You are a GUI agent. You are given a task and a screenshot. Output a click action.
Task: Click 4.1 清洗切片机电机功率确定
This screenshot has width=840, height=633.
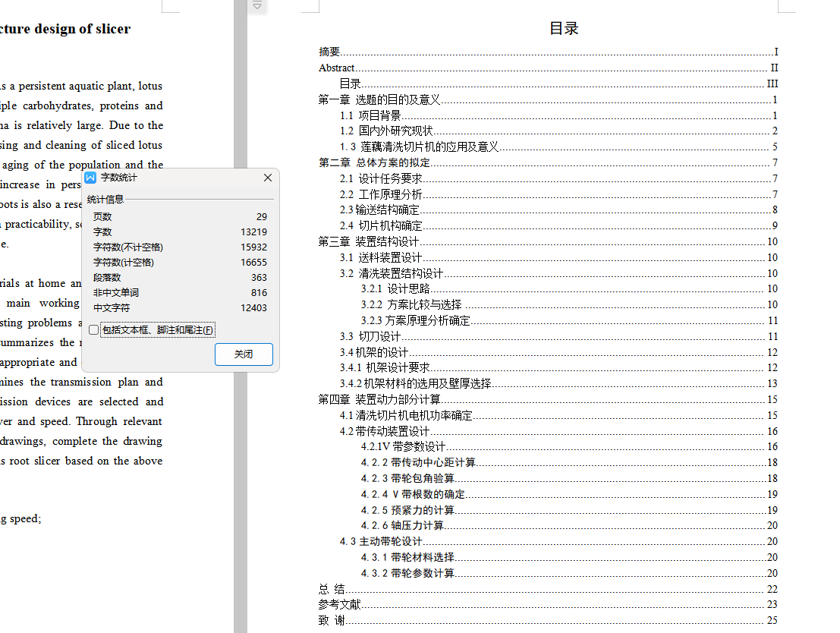click(558, 415)
